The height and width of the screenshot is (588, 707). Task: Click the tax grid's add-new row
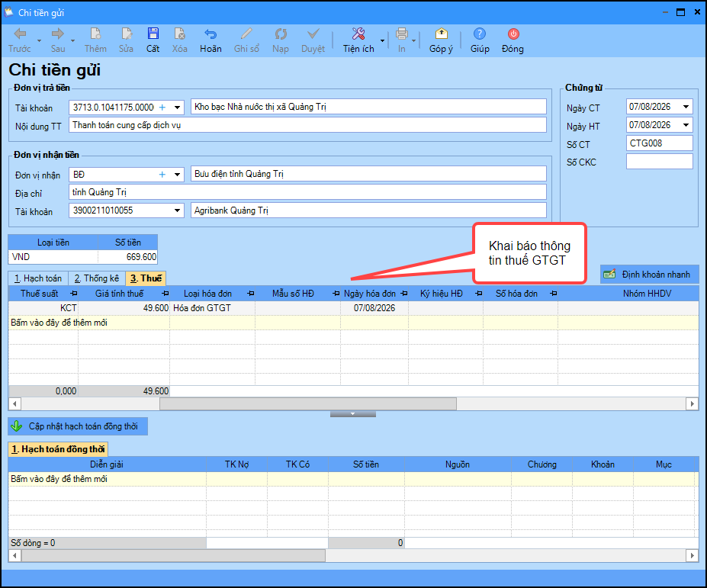pos(353,323)
